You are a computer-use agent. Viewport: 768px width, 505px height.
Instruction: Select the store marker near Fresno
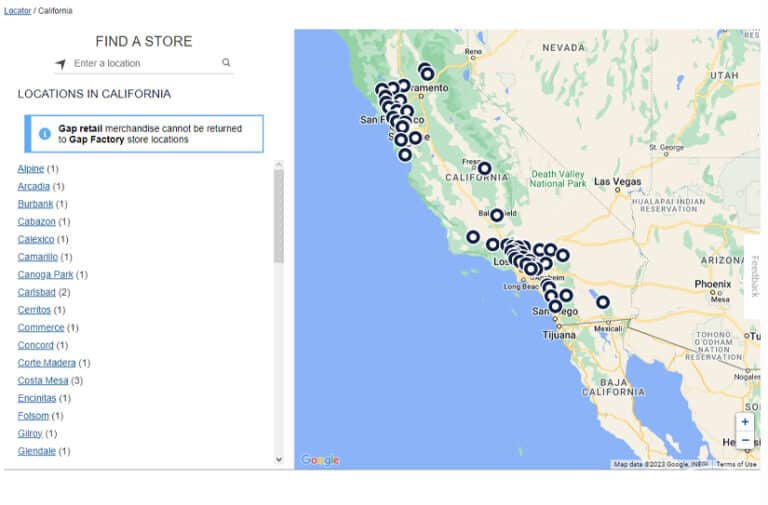(484, 168)
